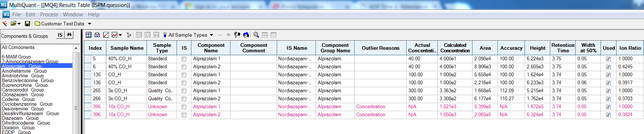Screen dimensions: 644x134
Task: Open the Customer Test Data project dropdown
Action: pyautogui.click(x=90, y=24)
